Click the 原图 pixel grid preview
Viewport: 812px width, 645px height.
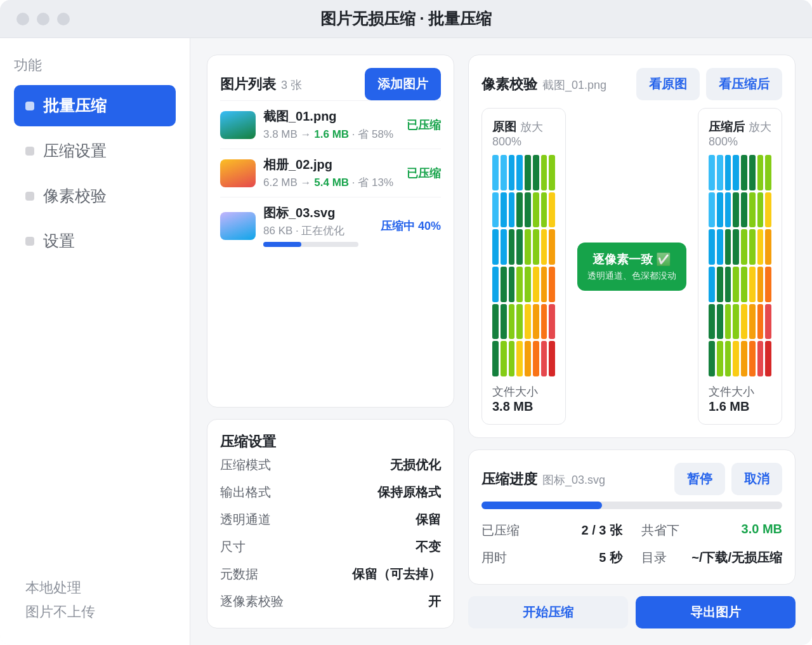click(x=524, y=265)
